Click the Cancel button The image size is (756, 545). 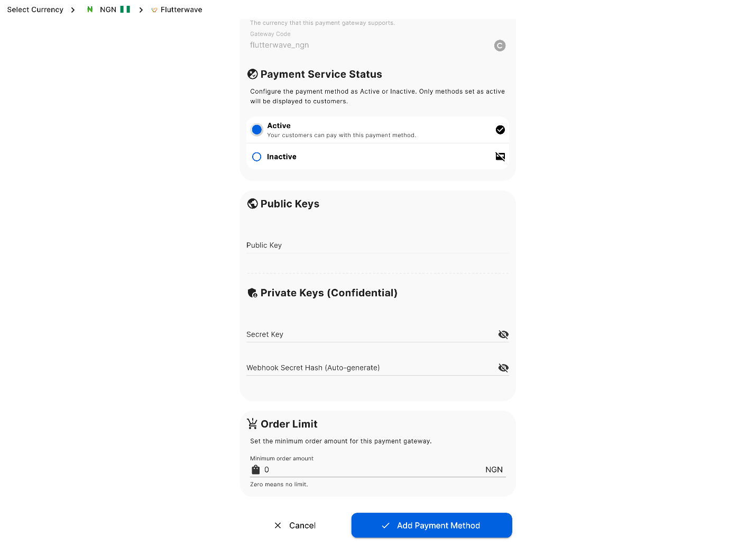tap(295, 525)
